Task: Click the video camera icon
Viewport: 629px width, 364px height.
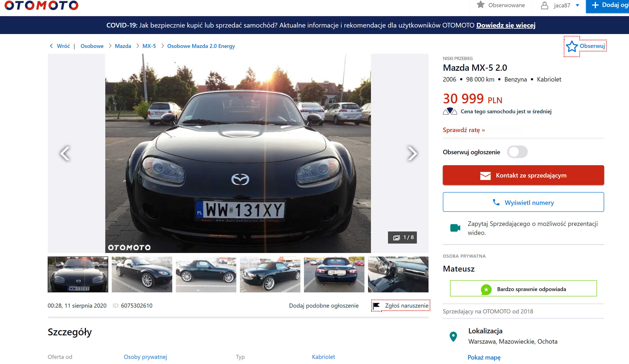Action: point(455,228)
